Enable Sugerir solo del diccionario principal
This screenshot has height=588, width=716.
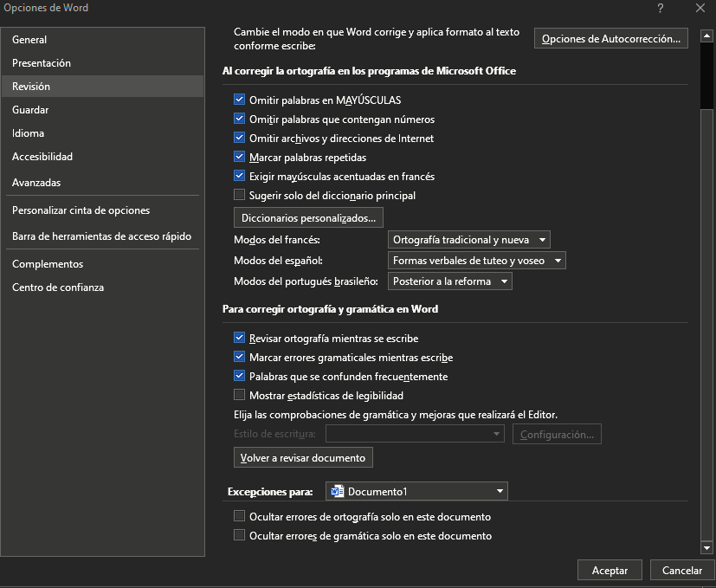[239, 195]
